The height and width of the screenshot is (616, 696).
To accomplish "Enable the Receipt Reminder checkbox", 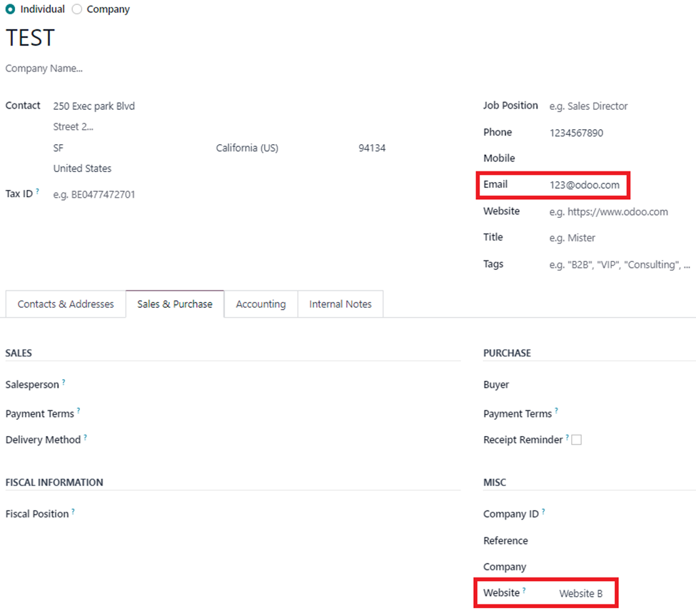I will coord(577,440).
